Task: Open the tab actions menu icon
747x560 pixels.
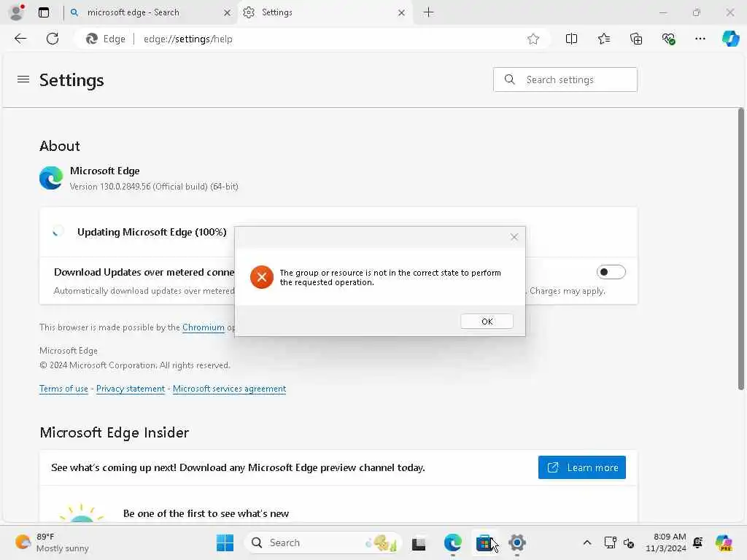Action: pyautogui.click(x=44, y=12)
